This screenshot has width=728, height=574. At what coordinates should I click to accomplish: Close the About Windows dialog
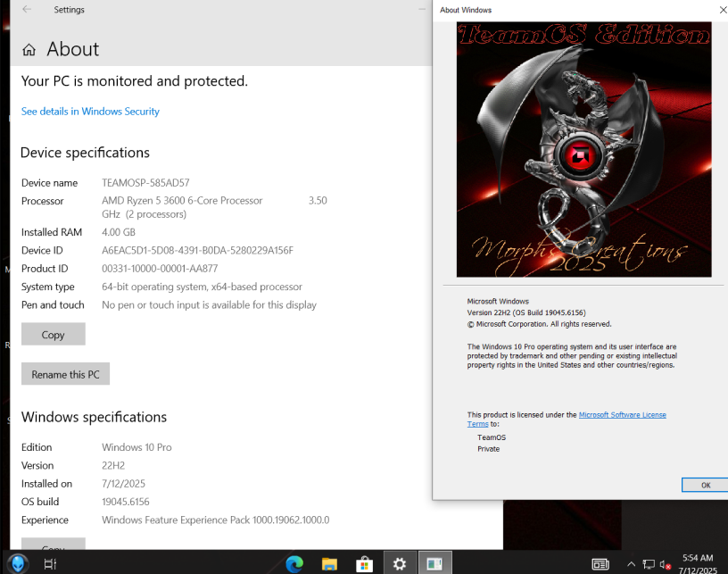tap(723, 10)
